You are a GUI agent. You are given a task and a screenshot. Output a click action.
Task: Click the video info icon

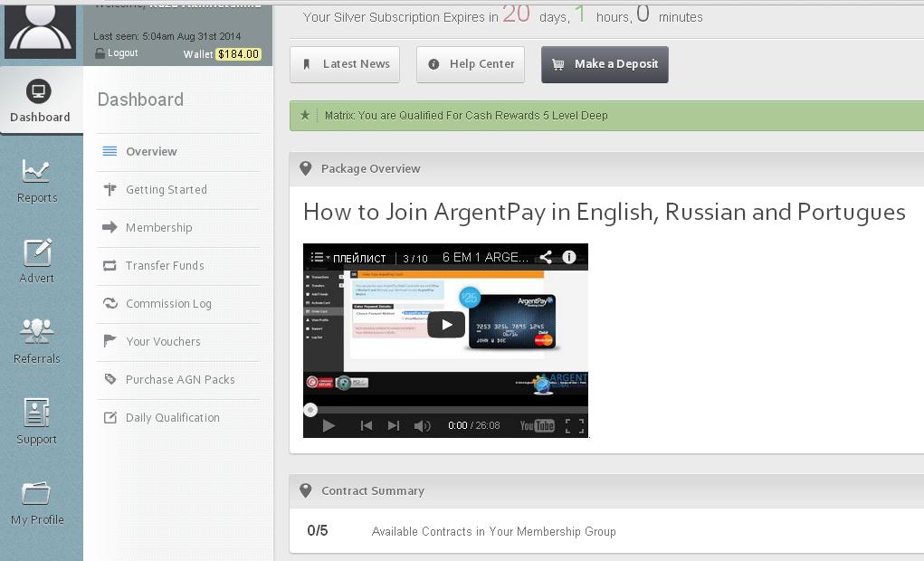[568, 257]
